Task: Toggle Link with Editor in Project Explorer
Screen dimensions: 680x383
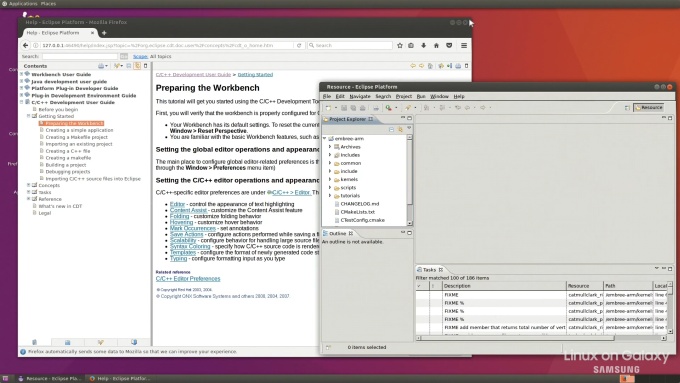Action: [x=400, y=129]
